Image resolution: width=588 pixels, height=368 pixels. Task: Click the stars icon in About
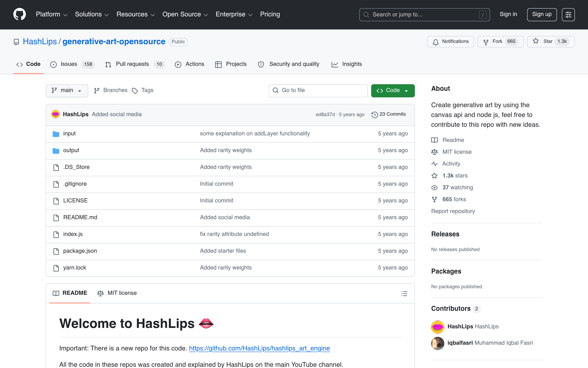434,175
